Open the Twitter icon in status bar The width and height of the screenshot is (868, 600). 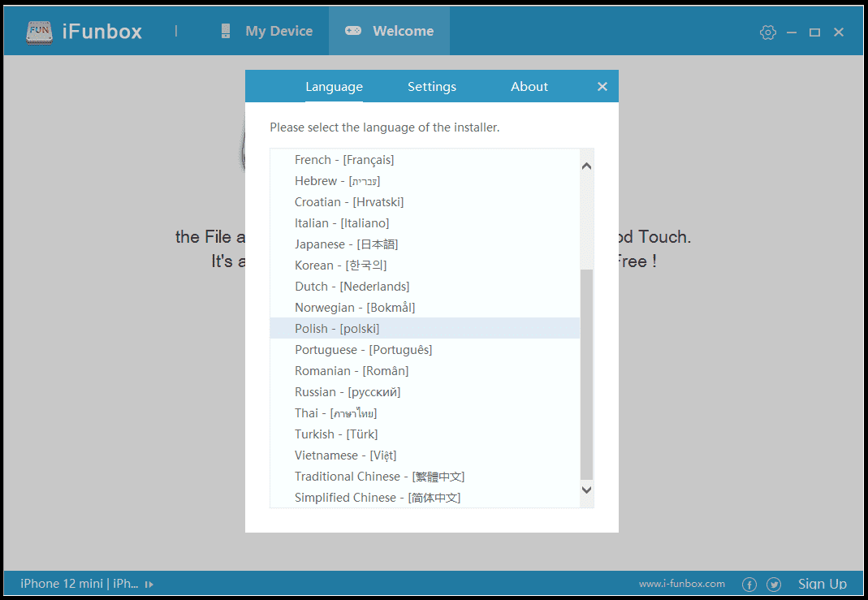click(x=774, y=584)
